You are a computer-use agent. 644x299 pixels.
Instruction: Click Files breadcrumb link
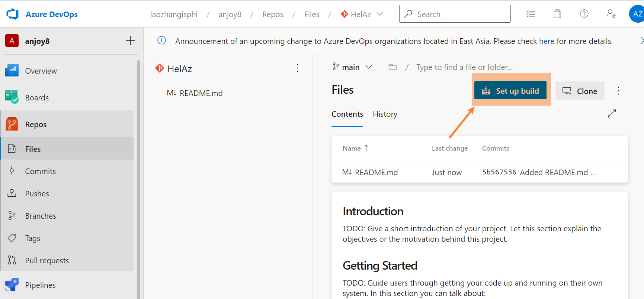(x=311, y=14)
